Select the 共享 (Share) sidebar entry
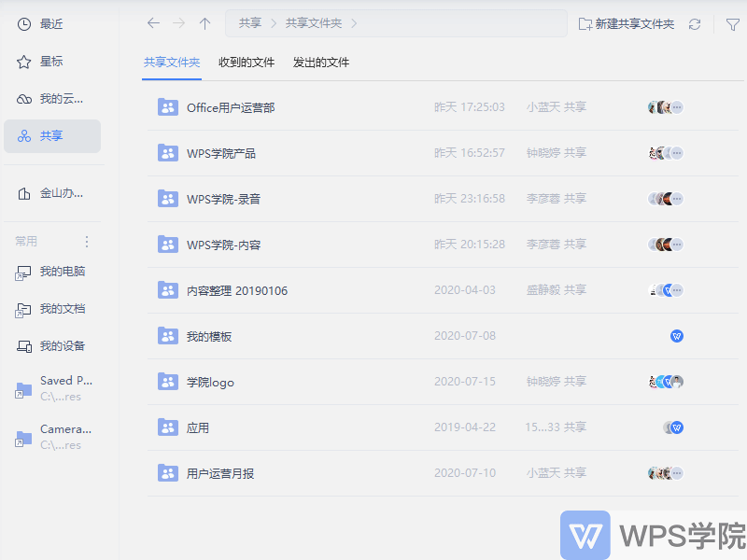747x560 pixels. tap(51, 136)
